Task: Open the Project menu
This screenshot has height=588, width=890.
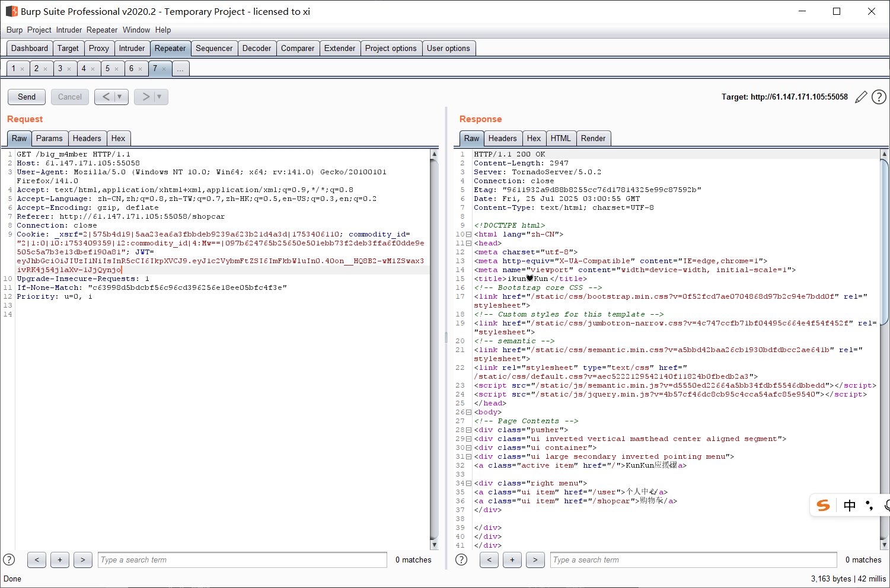Action: [x=39, y=30]
